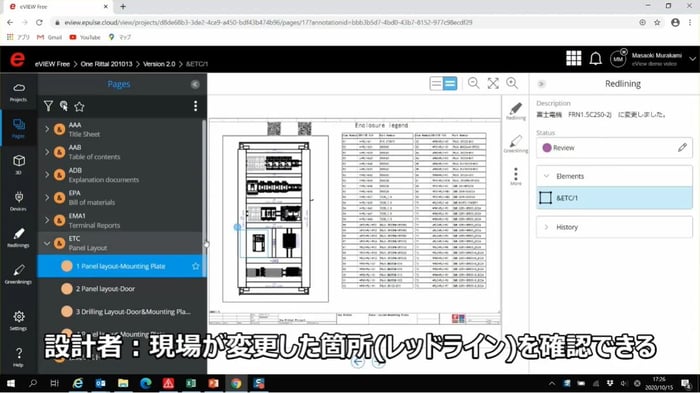
Task: Expand the History section
Action: coord(546,227)
